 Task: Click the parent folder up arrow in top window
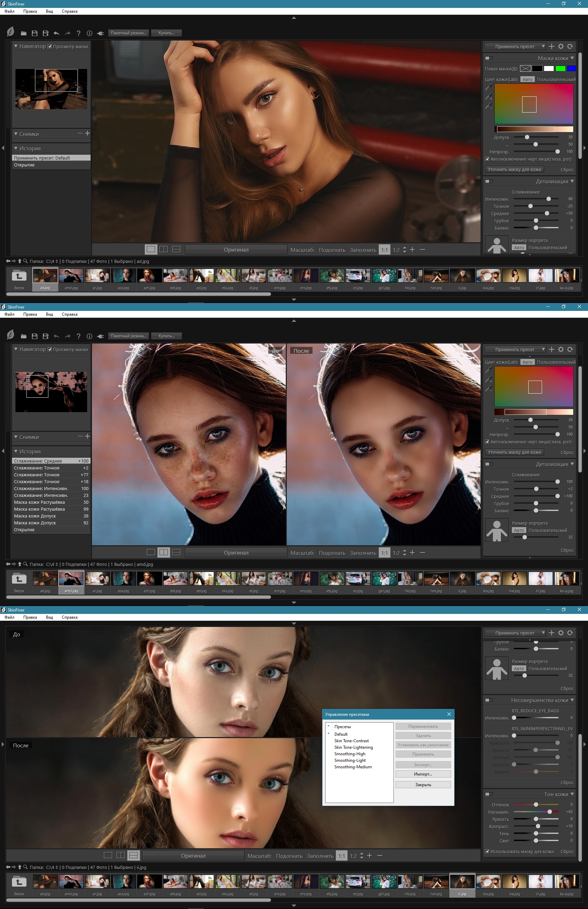tap(20, 261)
